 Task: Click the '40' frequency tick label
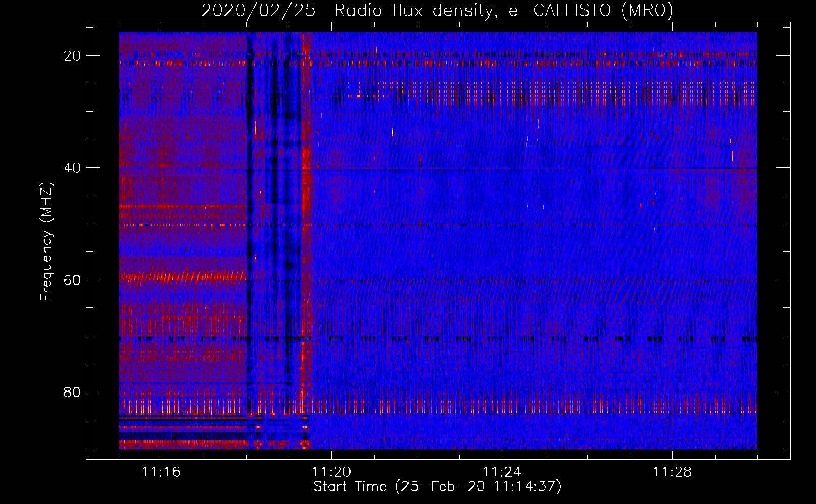pos(72,168)
